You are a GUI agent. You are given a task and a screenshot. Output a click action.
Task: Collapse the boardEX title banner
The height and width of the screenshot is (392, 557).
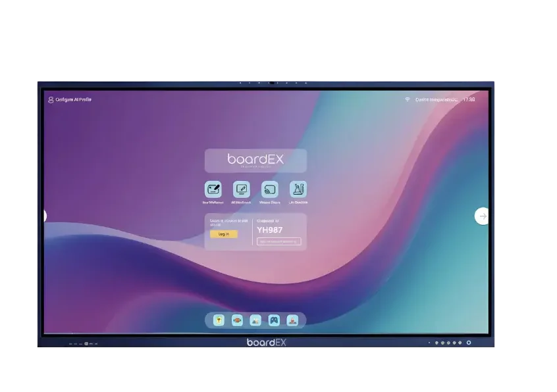(256, 160)
